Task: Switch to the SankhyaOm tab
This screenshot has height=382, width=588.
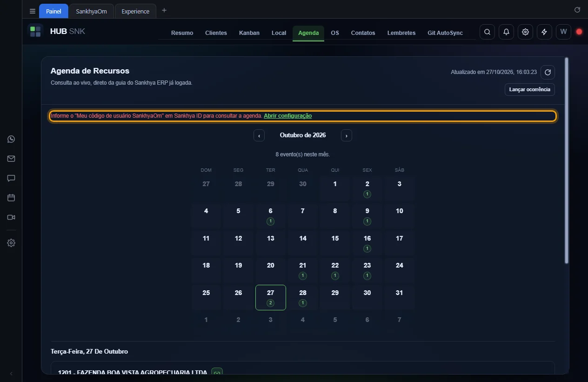Action: (91, 11)
